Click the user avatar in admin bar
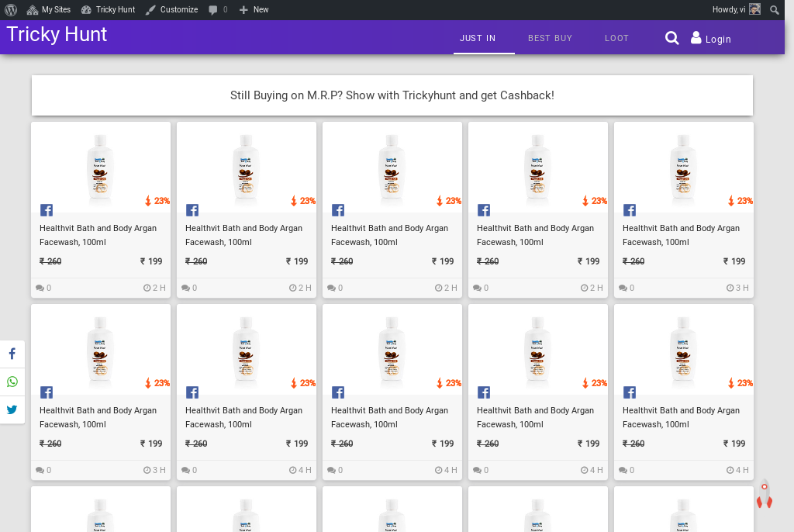This screenshot has width=794, height=532. (755, 9)
